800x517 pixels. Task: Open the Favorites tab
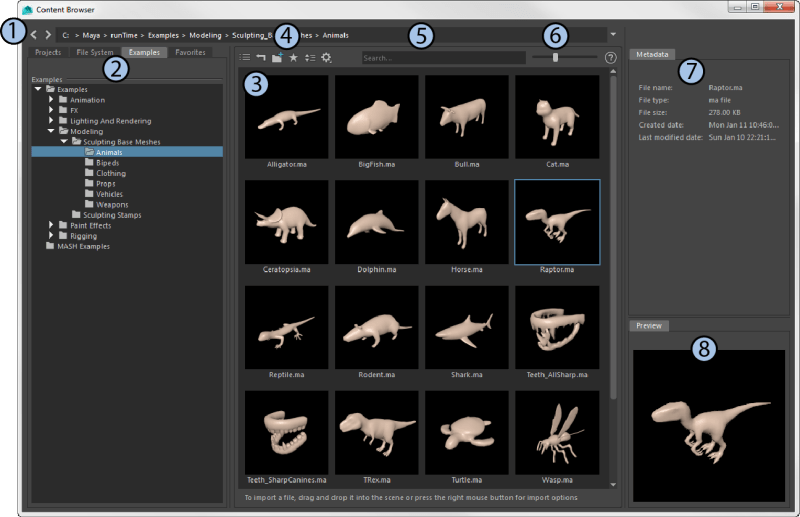pyautogui.click(x=190, y=52)
